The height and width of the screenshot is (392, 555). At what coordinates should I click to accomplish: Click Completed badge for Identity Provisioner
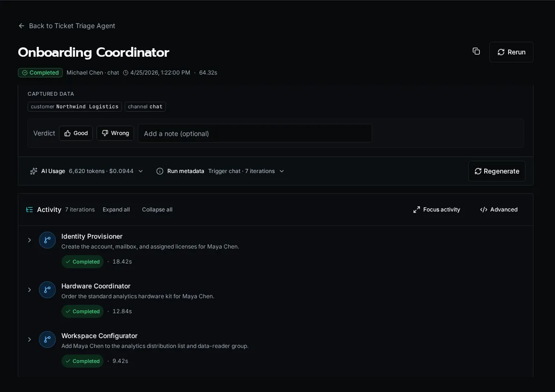(x=82, y=262)
